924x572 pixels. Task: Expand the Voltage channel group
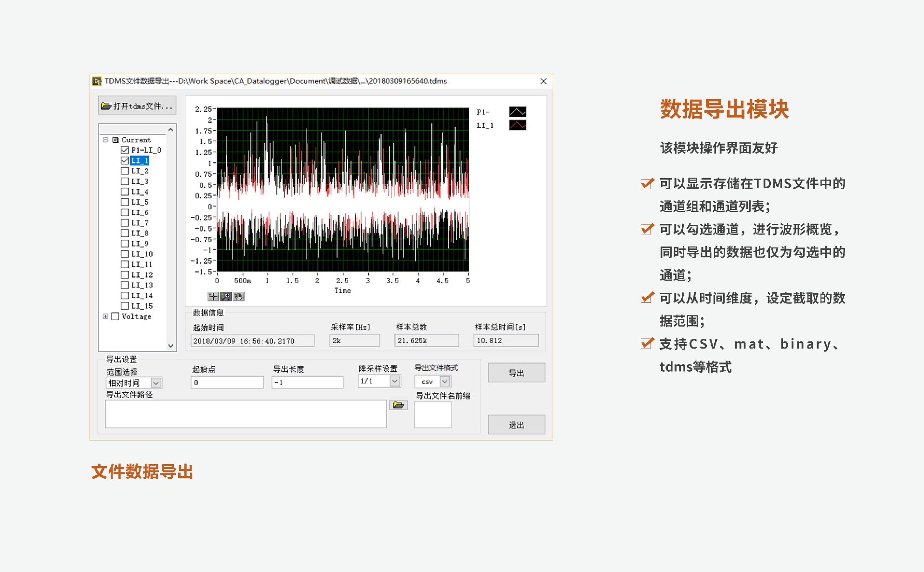click(105, 316)
